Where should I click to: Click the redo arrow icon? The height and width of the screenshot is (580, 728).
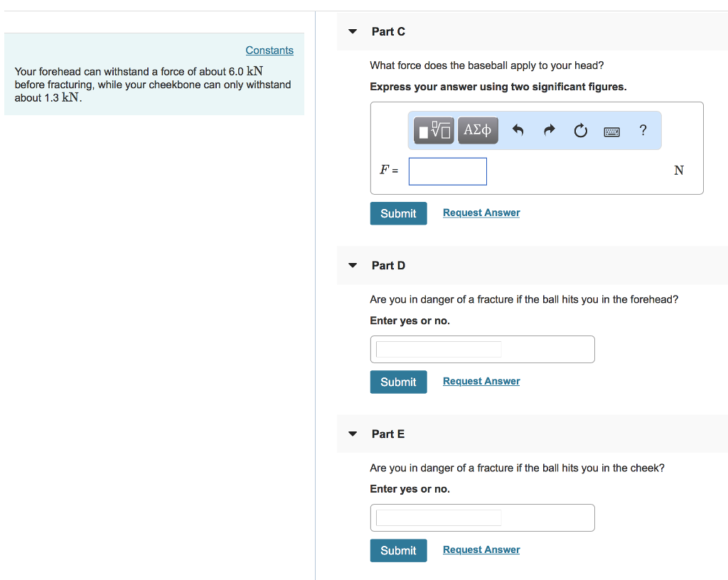click(x=549, y=130)
